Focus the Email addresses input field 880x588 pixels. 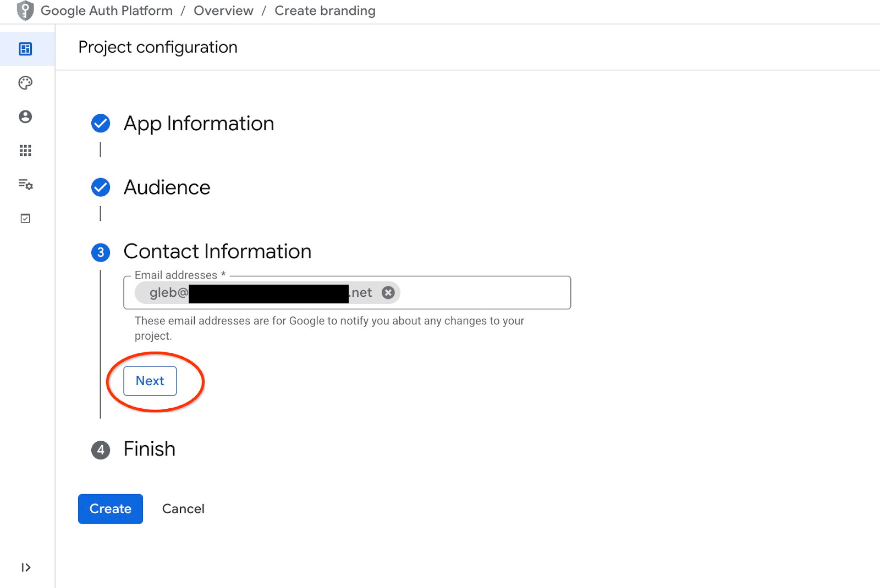484,293
